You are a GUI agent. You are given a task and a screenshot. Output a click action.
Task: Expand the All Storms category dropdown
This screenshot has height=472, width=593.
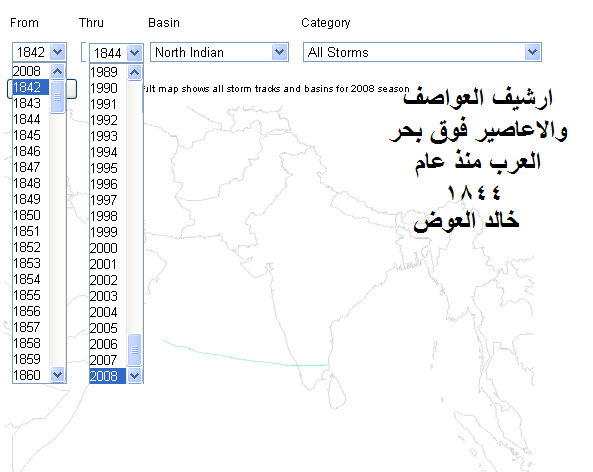(532, 52)
